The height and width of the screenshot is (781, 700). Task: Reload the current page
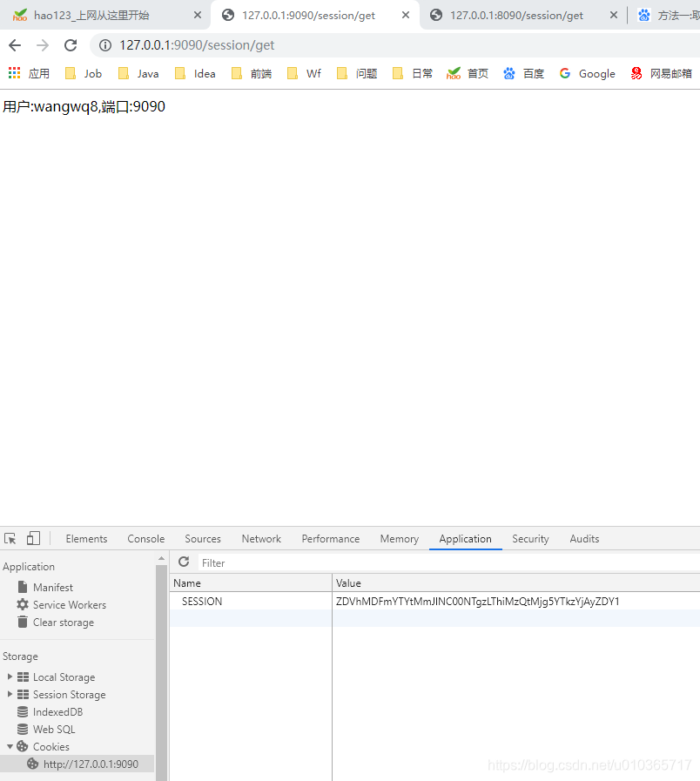[x=70, y=44]
